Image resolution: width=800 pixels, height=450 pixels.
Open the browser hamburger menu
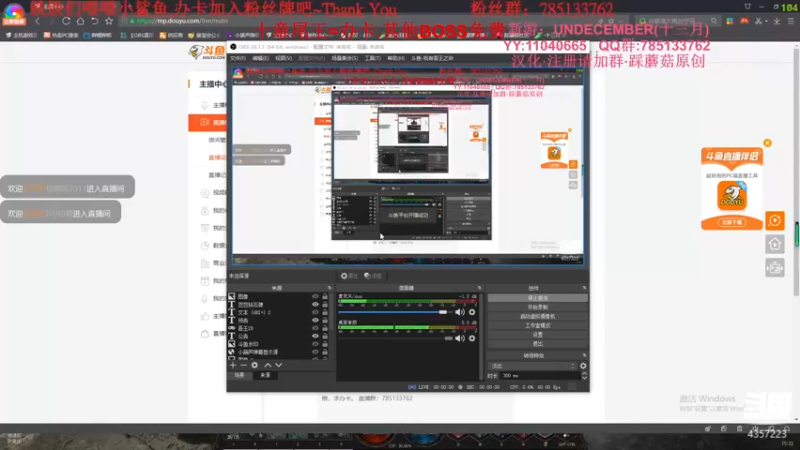(791, 21)
